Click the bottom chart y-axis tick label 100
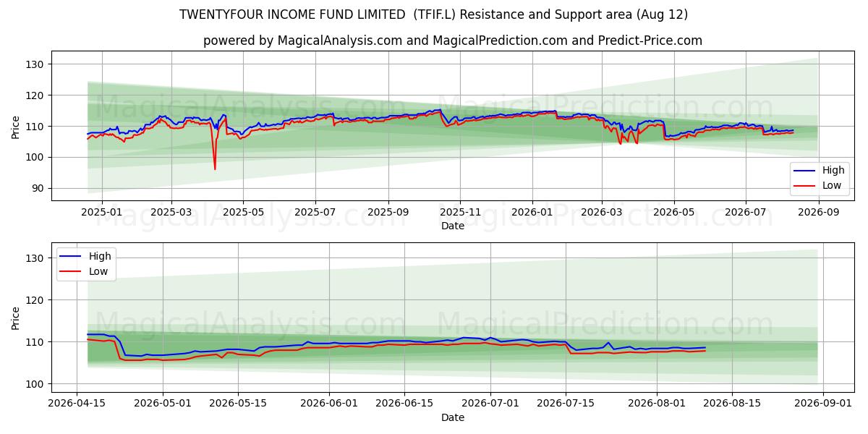The height and width of the screenshot is (434, 868). tap(35, 384)
